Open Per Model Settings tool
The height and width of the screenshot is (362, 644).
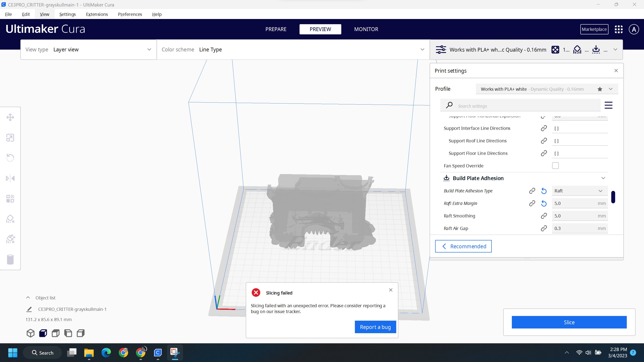tap(10, 198)
